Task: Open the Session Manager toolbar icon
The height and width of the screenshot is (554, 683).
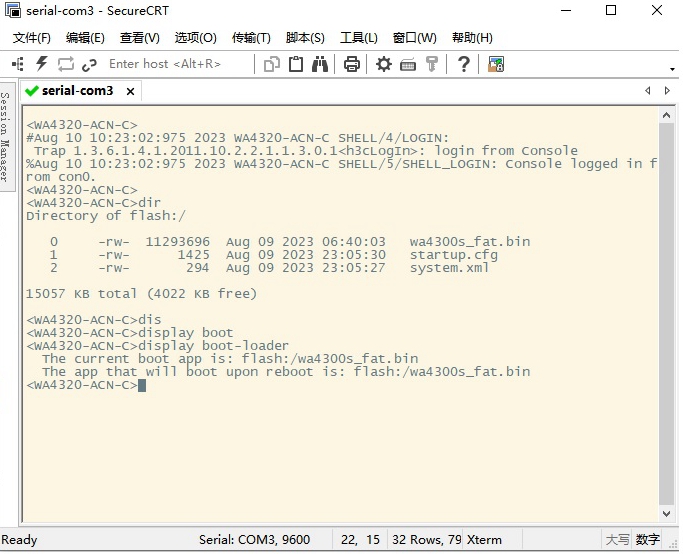Action: 18,64
